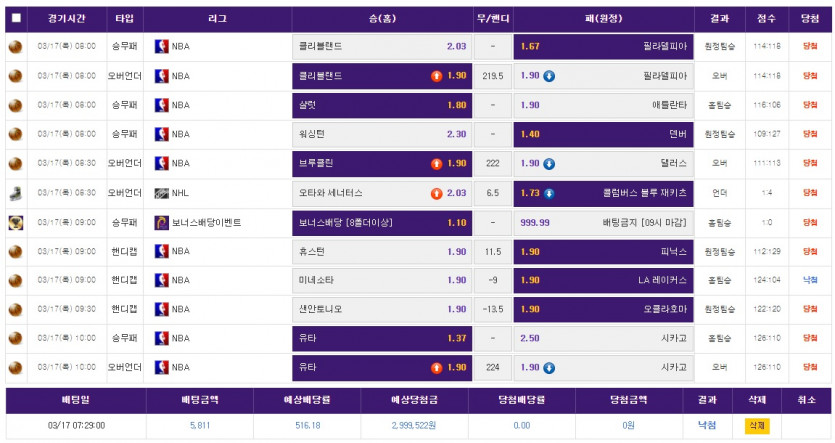The height and width of the screenshot is (443, 835).
Task: Click the 보너스배팅이벤트 row sport icon
Action: point(16,222)
